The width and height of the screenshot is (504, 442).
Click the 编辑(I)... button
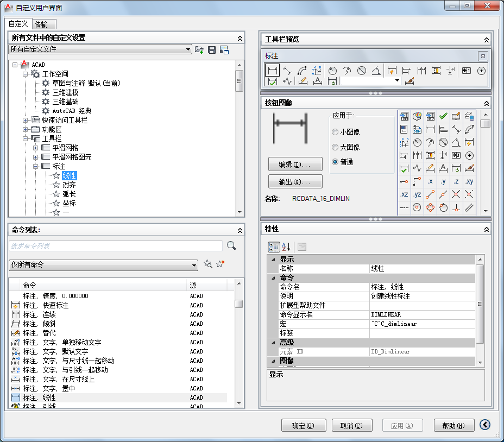295,165
